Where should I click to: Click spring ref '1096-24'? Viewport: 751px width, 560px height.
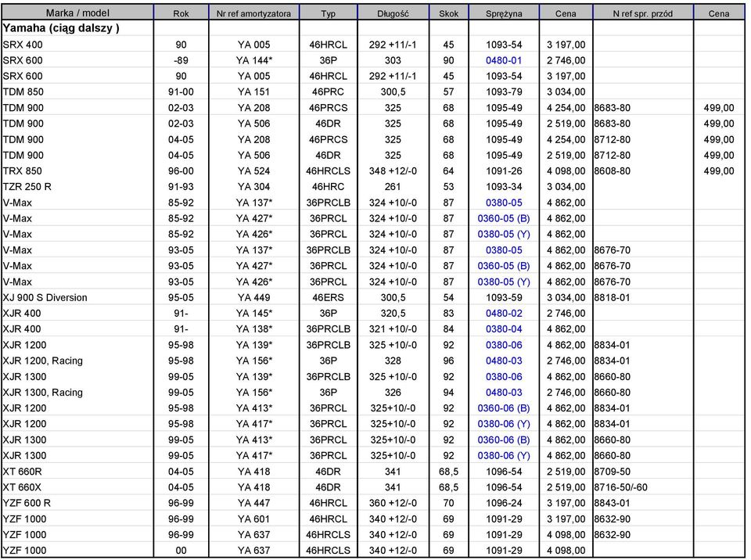coord(504,503)
